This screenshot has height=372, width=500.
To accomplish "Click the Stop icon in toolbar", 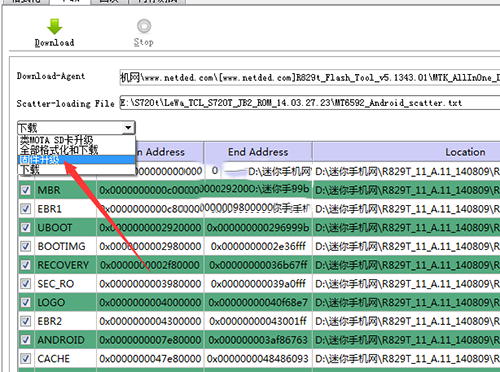I will (x=144, y=26).
